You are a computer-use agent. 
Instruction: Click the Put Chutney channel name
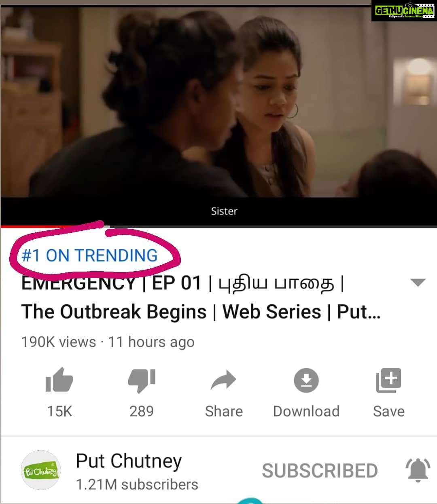click(129, 461)
